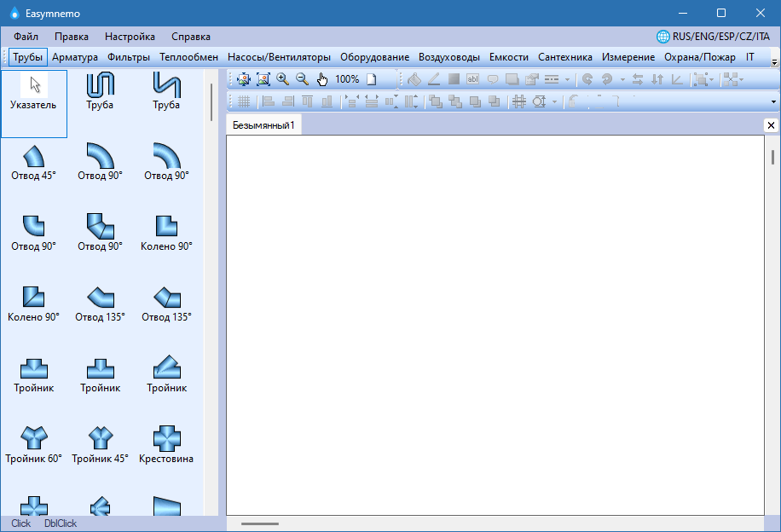Fit whole drawing with arrows-outward image icon
781x532 pixels.
click(x=244, y=79)
